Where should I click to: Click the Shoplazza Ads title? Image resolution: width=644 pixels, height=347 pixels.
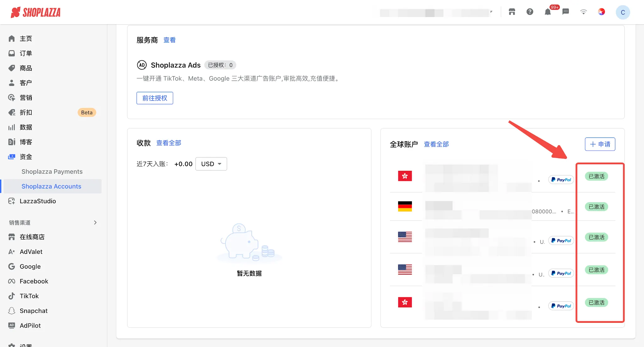(176, 65)
